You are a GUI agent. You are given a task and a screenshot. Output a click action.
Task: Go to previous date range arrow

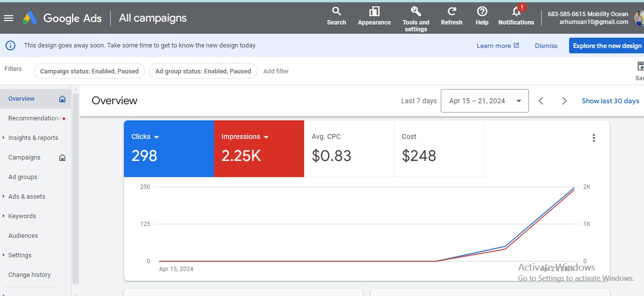click(x=541, y=101)
